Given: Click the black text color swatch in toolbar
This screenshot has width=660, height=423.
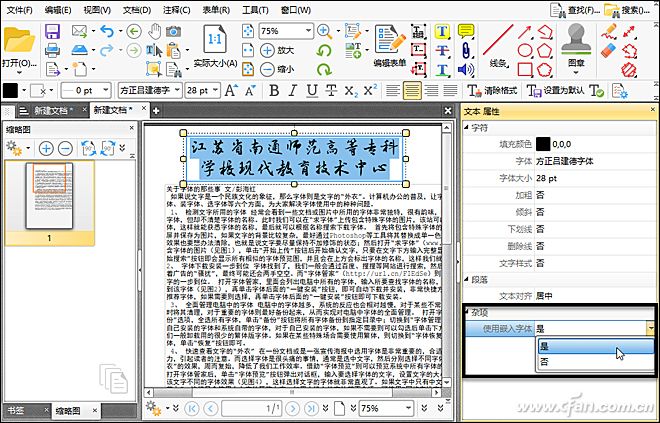Looking at the screenshot, I should point(11,90).
